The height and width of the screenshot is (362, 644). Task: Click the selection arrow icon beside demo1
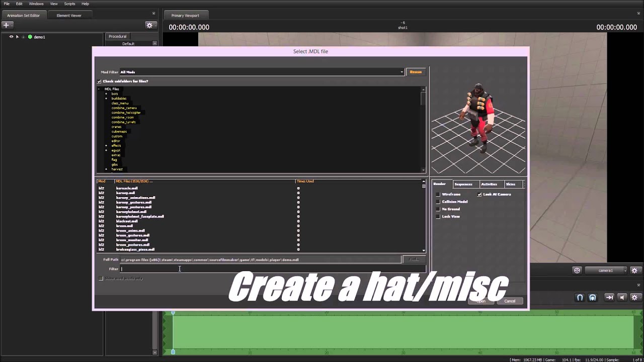point(17,37)
